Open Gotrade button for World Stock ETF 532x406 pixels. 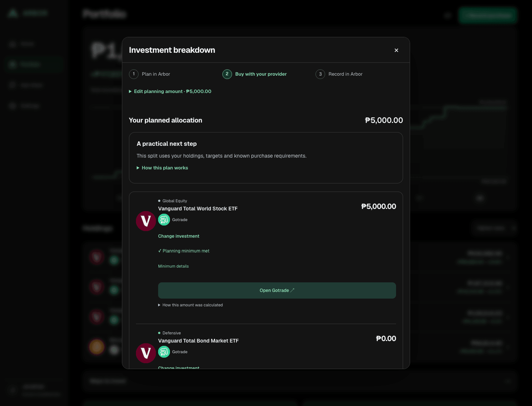pos(277,290)
